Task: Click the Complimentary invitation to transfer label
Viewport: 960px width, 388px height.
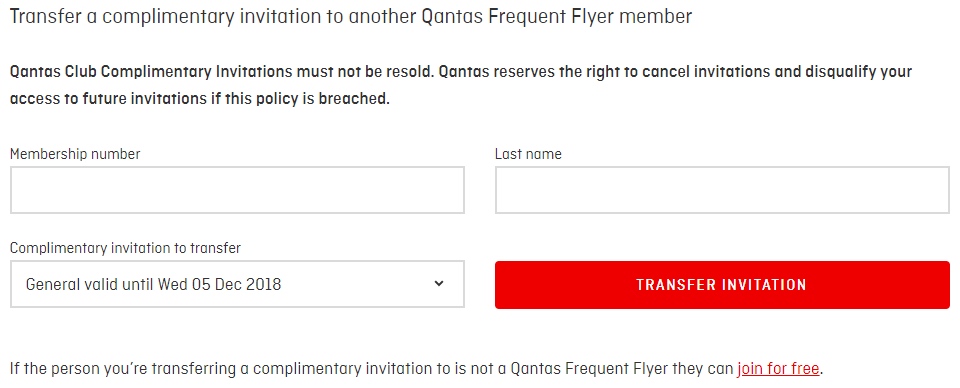Action: coord(126,248)
